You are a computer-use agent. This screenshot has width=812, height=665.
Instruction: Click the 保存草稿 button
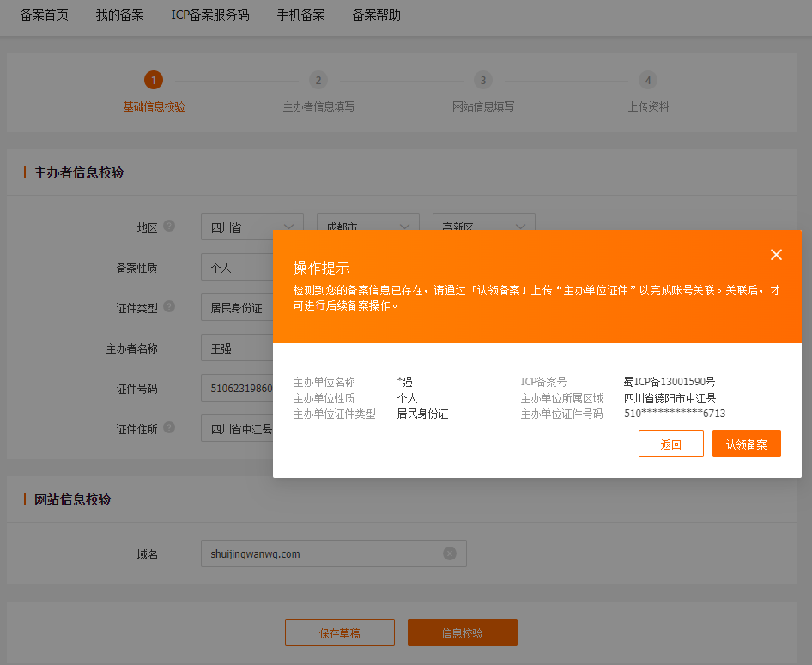click(339, 632)
